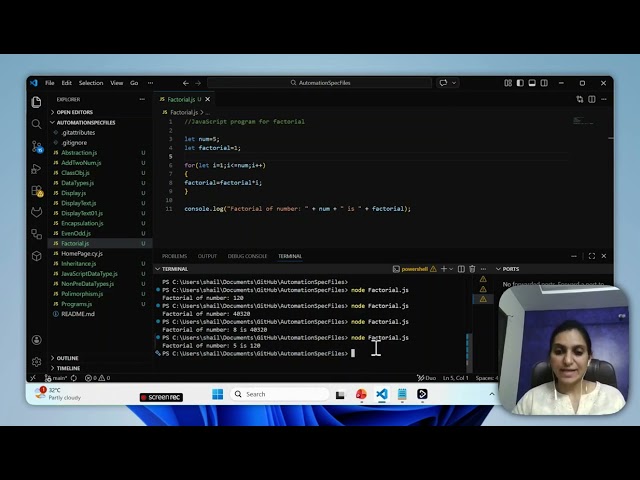Open the Windows Start button
Image resolution: width=640 pixels, height=480 pixels.
(x=218, y=394)
